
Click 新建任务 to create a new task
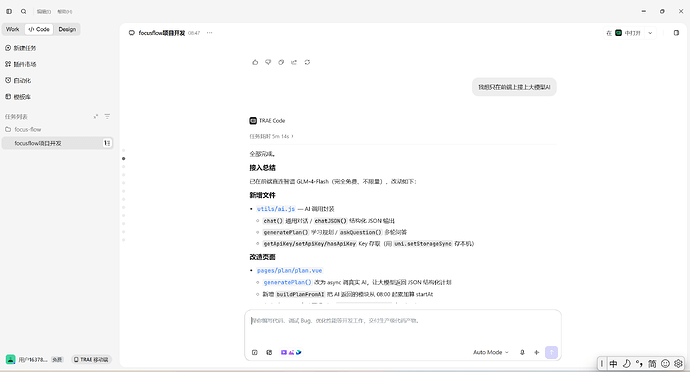click(21, 48)
